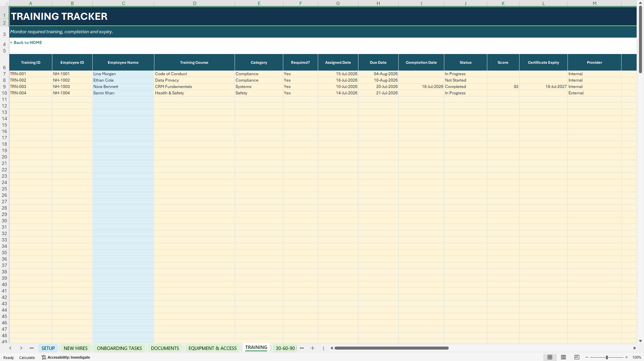This screenshot has height=361, width=644.
Task: Select row 25 header
Action: click(x=4, y=189)
